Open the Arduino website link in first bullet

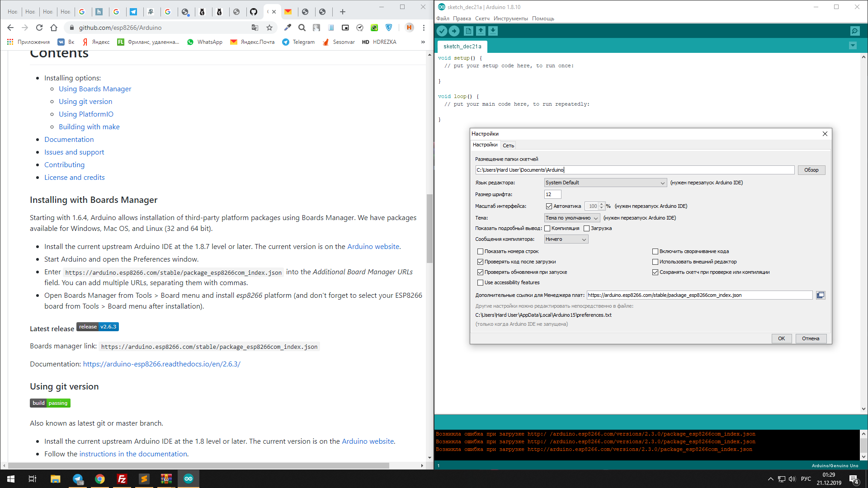(373, 247)
